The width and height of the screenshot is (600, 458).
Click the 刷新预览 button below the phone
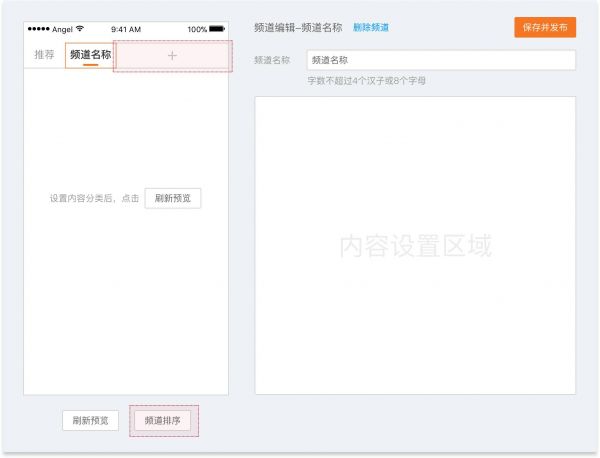pos(91,421)
